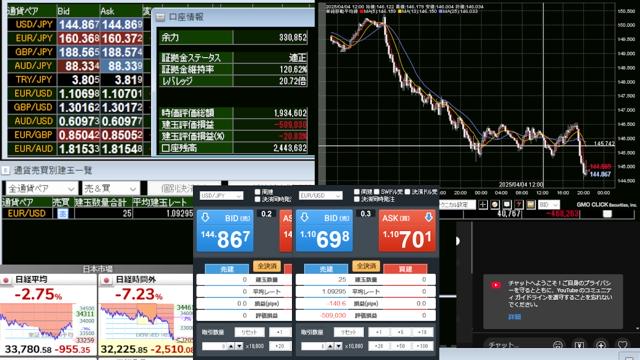640x360 pixels.
Task: Click the red ASK 1.10701 price tile
Action: [407, 231]
